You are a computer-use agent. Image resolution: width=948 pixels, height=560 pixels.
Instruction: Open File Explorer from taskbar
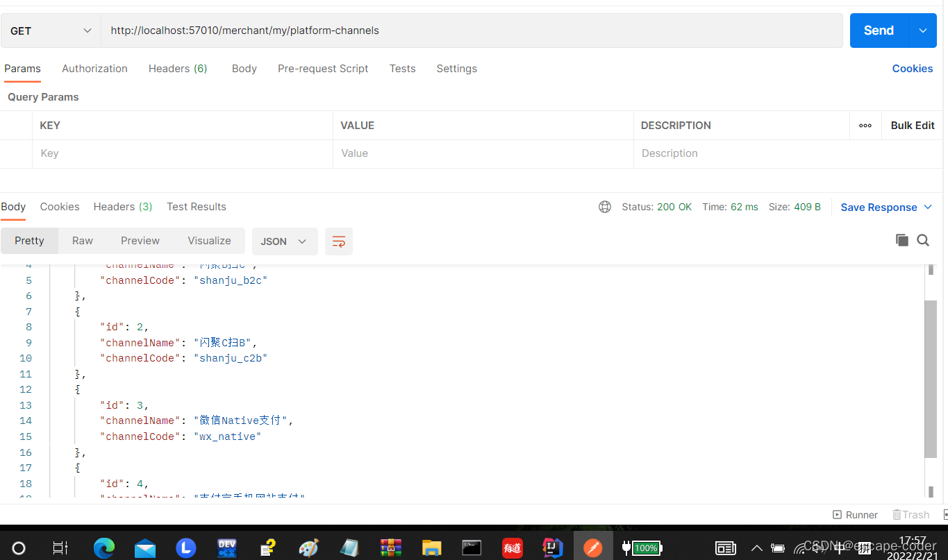(431, 548)
